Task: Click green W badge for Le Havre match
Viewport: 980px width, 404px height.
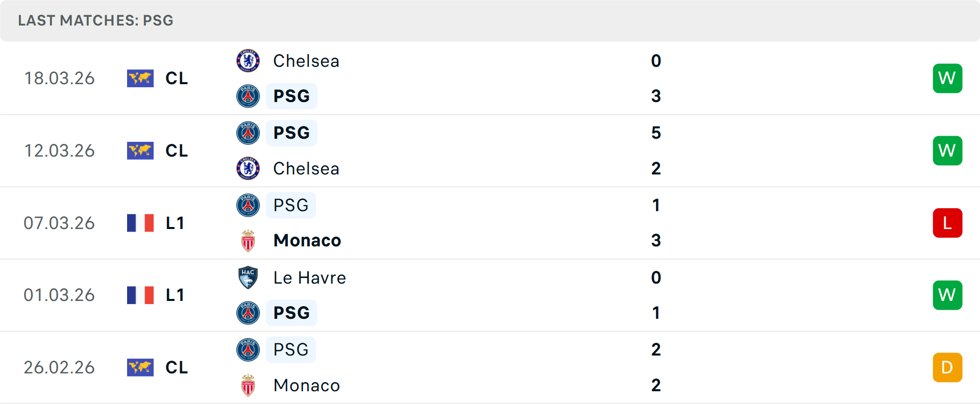Action: pos(947,295)
